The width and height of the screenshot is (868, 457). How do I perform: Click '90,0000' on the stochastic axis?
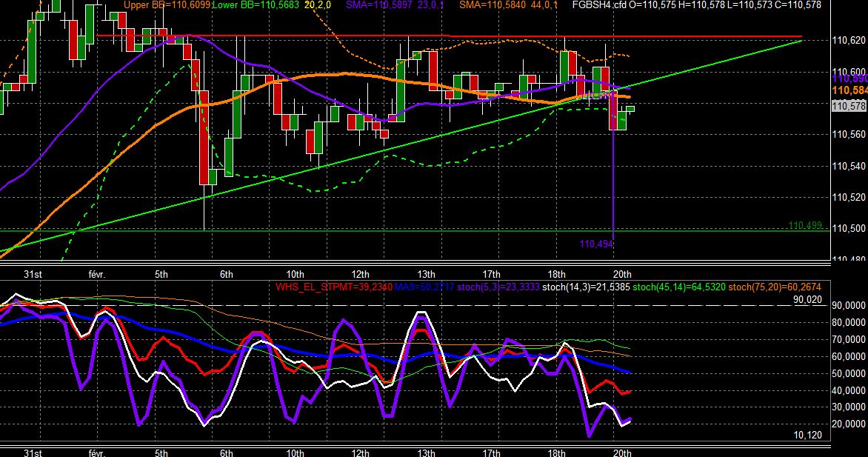point(849,306)
